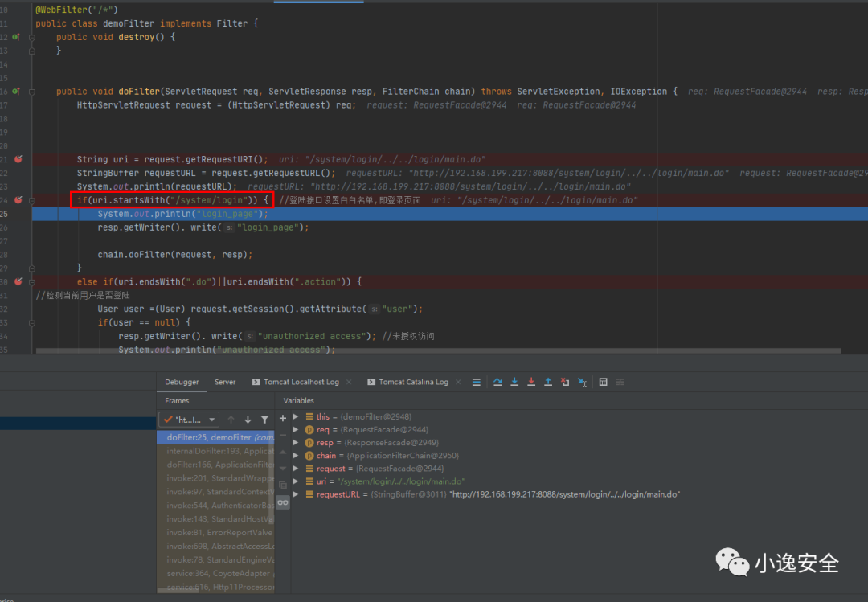Collapse doFilter method fold marker
The width and height of the screenshot is (868, 602).
32,92
